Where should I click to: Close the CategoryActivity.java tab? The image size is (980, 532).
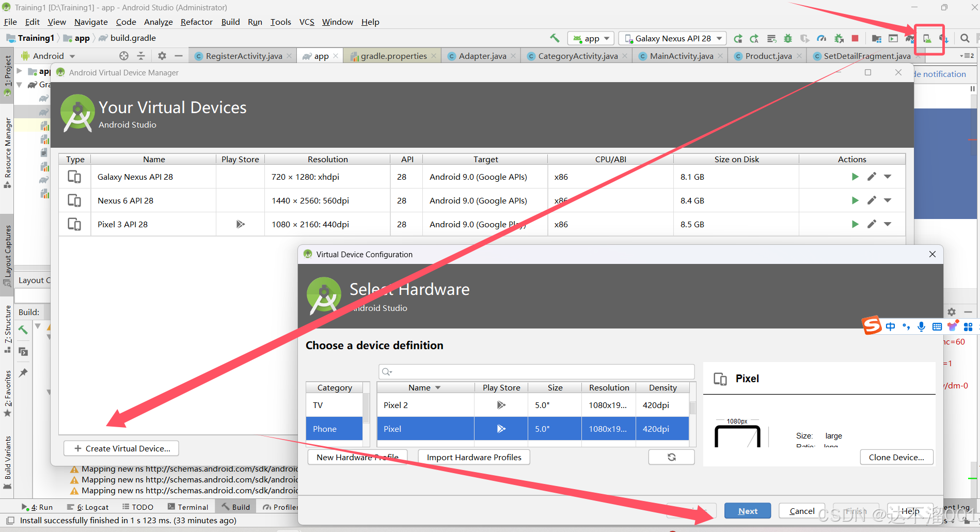625,56
